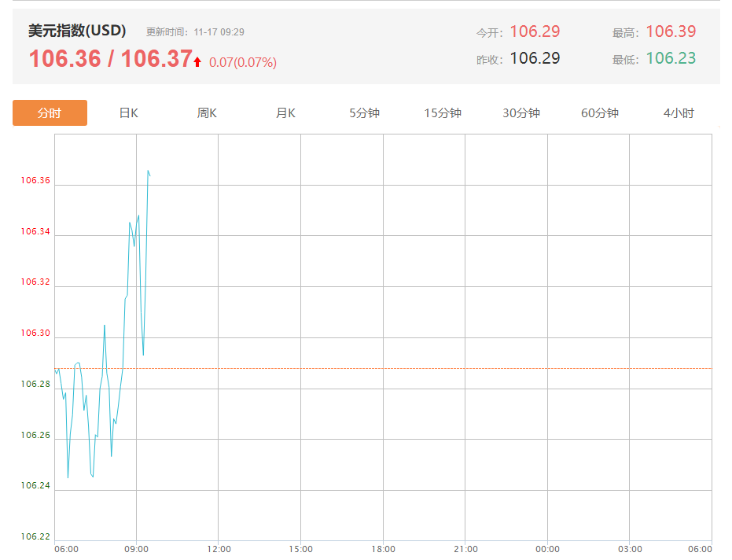732x560 pixels.
Task: Click the 最高 value 106.39
Action: (671, 31)
